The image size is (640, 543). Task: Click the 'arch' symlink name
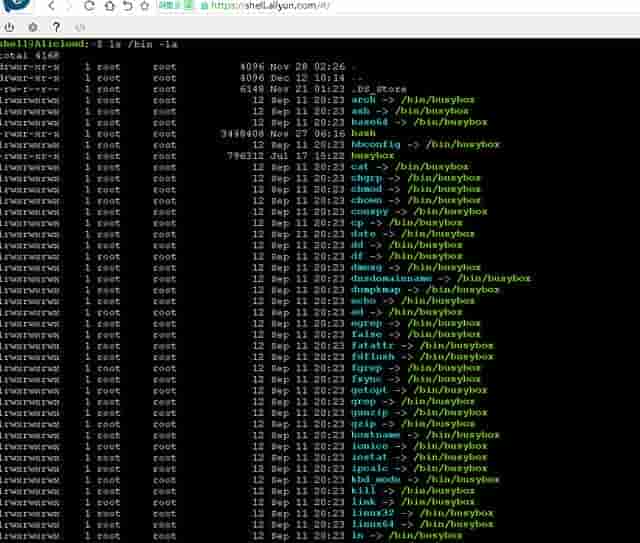tap(363, 100)
